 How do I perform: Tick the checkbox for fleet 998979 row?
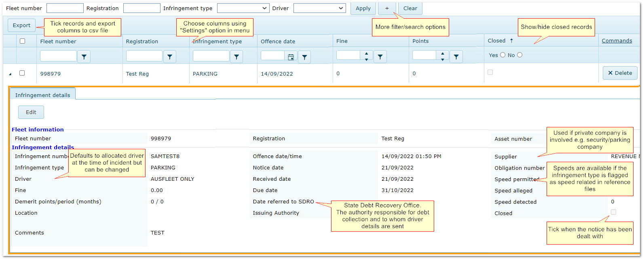(22, 73)
